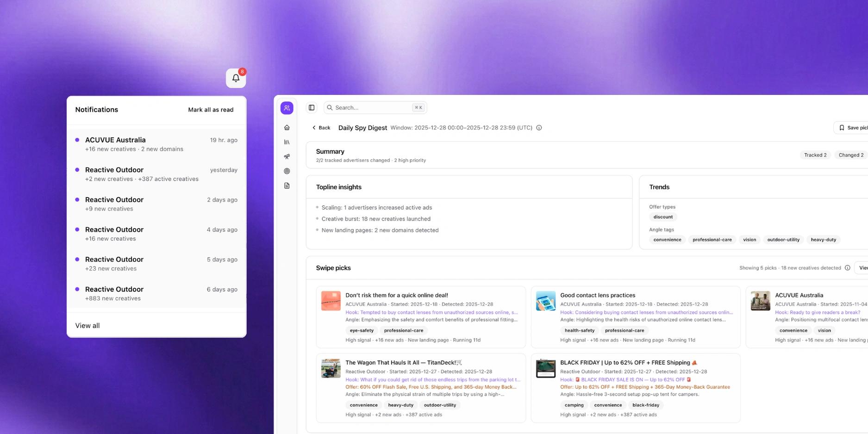Click Mark all as read
The width and height of the screenshot is (868, 434).
[211, 110]
